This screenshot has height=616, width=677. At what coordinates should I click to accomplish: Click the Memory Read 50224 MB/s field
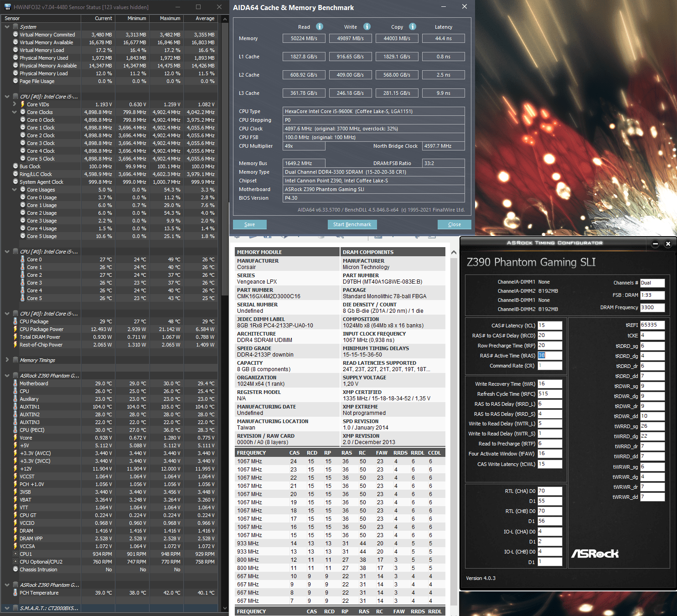(x=304, y=38)
